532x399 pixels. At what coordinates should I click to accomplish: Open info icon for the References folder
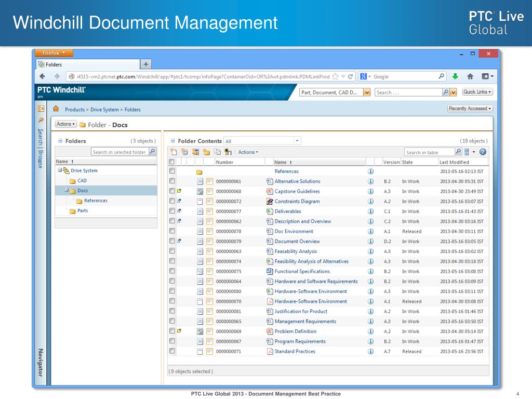click(370, 171)
